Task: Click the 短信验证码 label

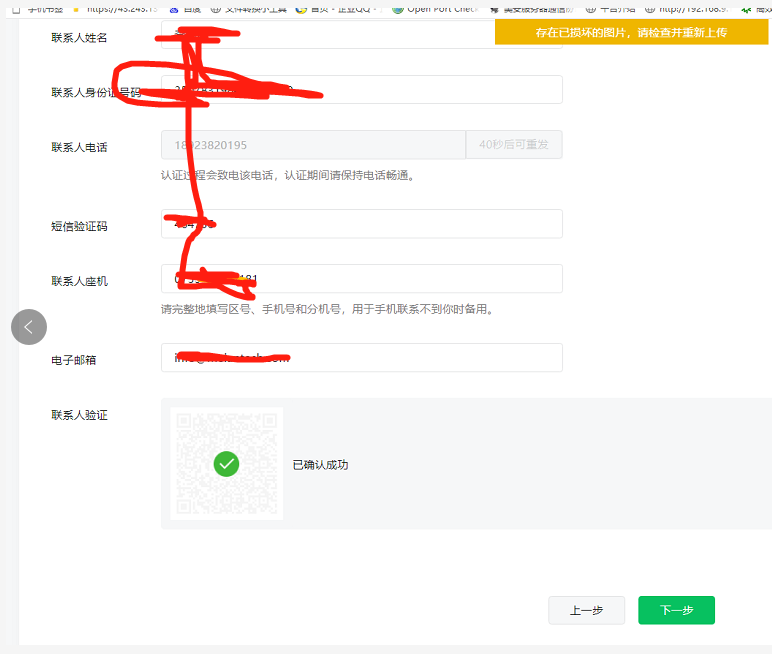Action: tap(79, 227)
